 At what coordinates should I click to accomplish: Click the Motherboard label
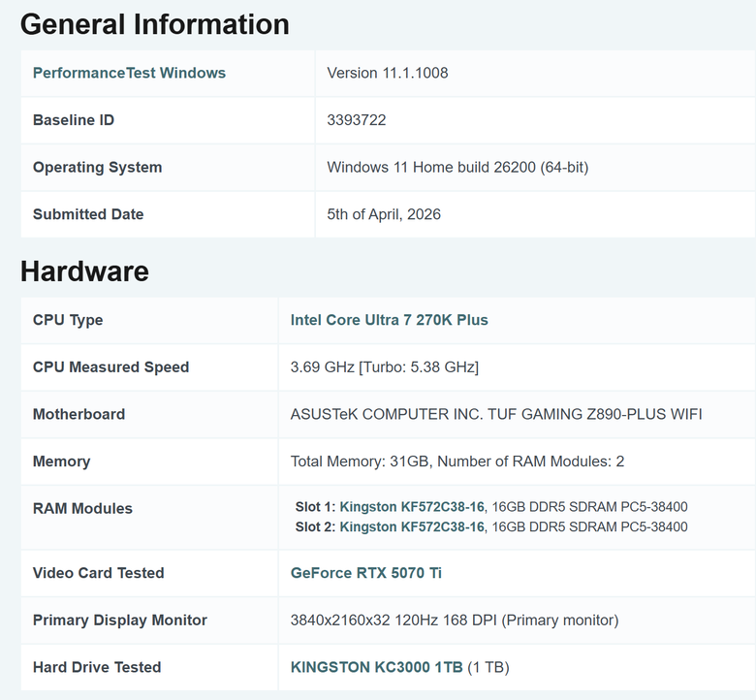click(79, 414)
